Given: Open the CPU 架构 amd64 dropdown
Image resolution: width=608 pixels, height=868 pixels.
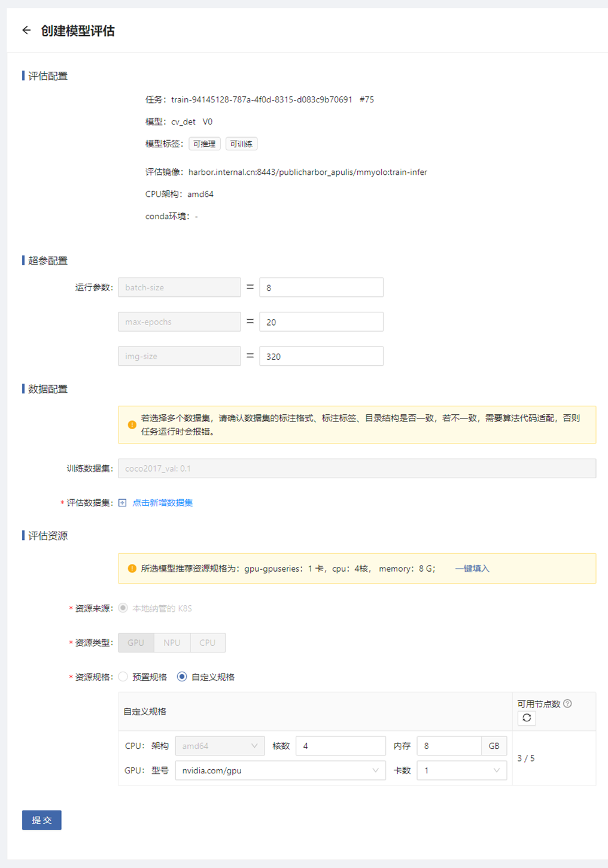Looking at the screenshot, I should [x=220, y=746].
